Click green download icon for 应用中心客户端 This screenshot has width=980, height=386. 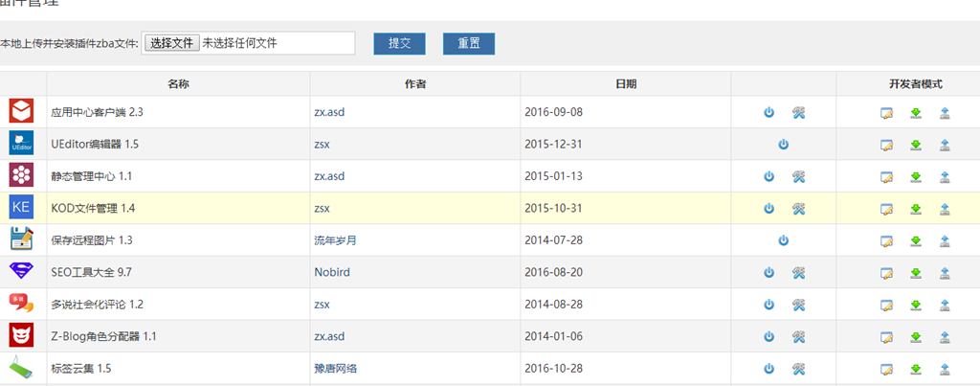[916, 113]
